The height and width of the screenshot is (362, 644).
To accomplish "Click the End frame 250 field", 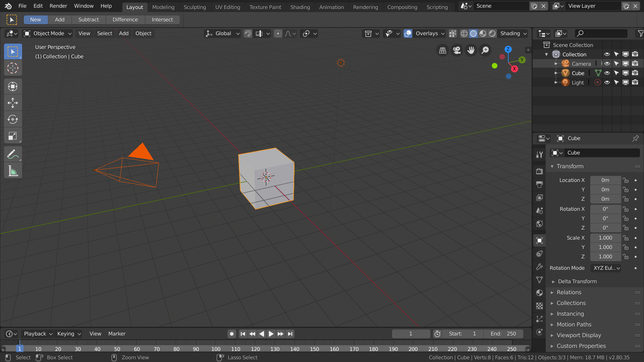I will (x=503, y=334).
